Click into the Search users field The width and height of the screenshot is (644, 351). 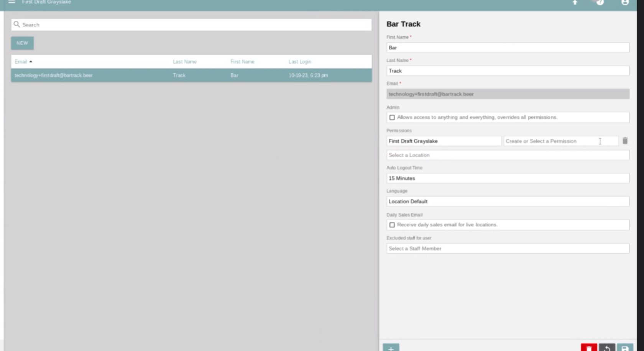(191, 25)
